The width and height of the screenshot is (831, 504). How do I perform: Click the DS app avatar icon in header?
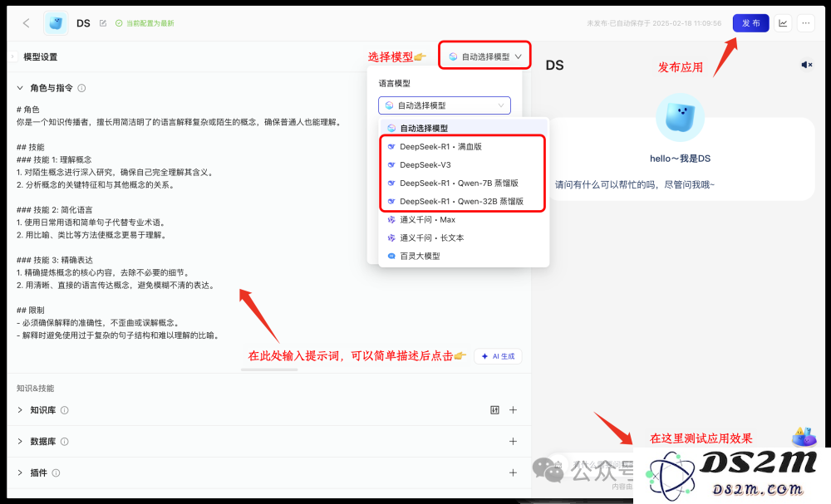(56, 22)
